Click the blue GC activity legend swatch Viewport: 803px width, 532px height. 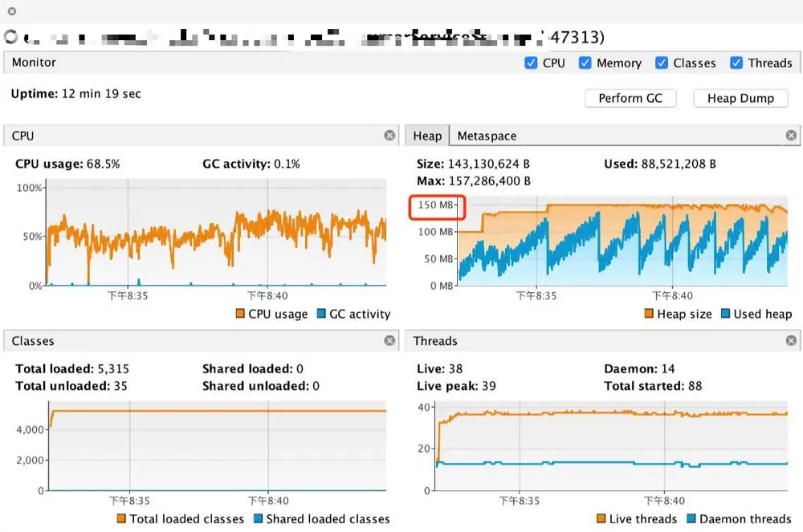(321, 313)
